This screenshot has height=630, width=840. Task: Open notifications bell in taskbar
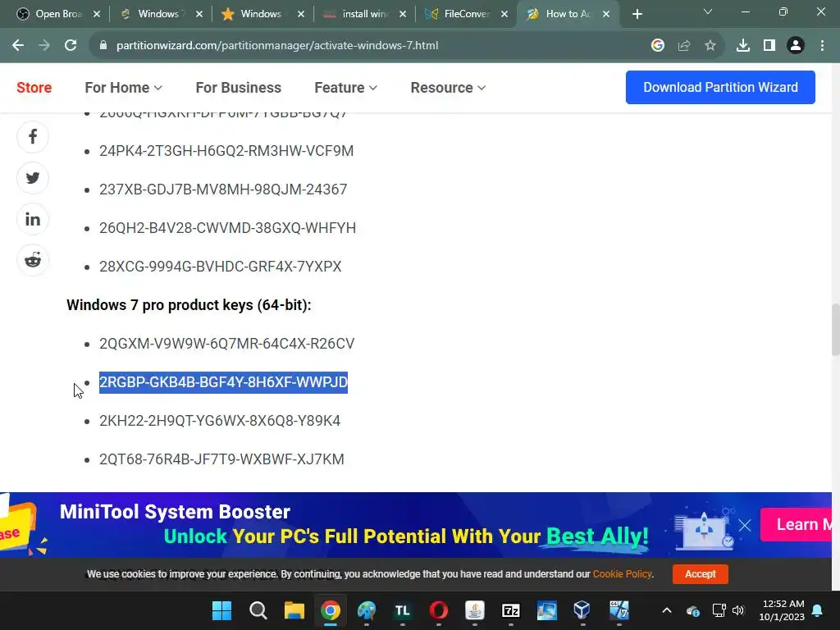(818, 610)
